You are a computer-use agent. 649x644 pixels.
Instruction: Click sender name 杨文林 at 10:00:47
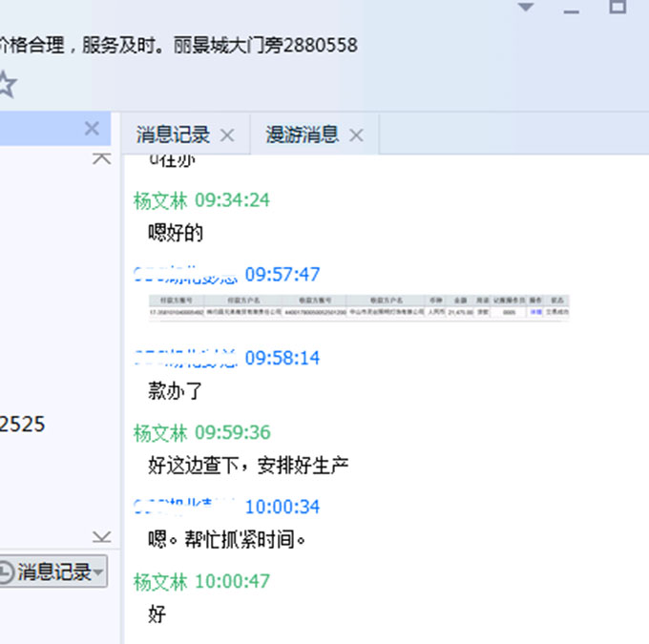160,581
